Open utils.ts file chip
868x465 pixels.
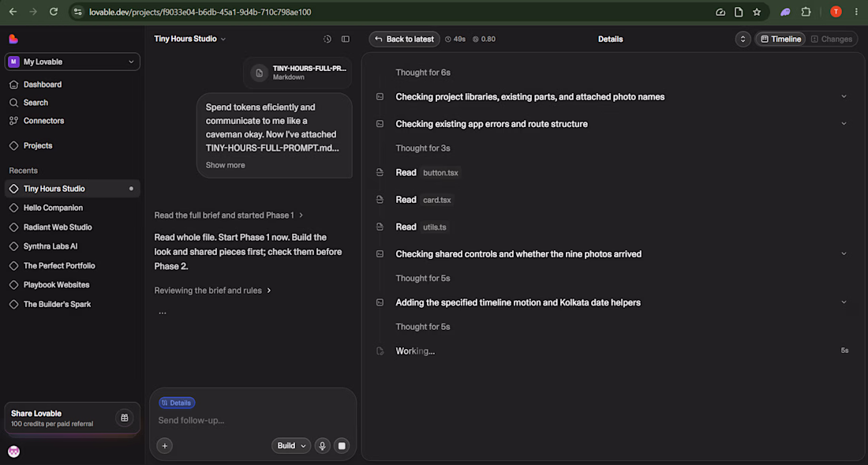click(435, 227)
